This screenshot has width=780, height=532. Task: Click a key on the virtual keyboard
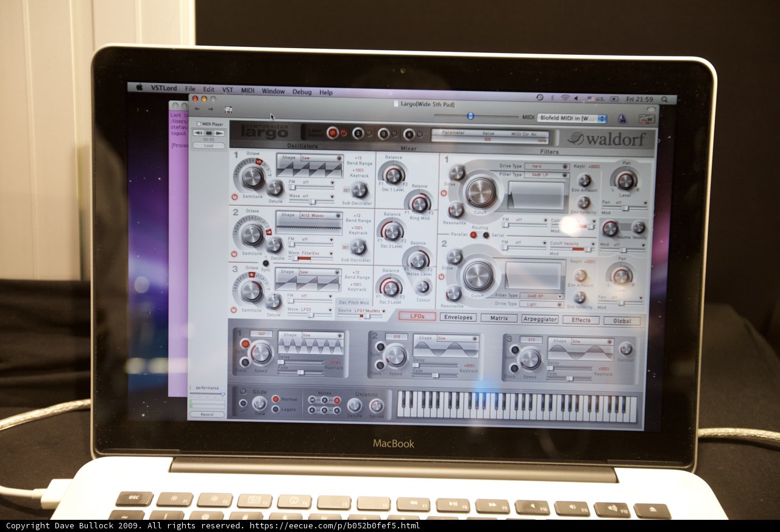517,407
